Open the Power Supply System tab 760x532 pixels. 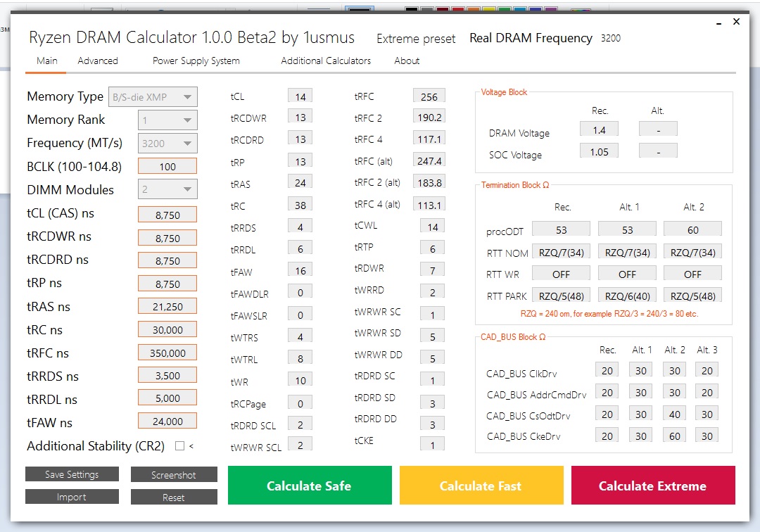[x=196, y=61]
